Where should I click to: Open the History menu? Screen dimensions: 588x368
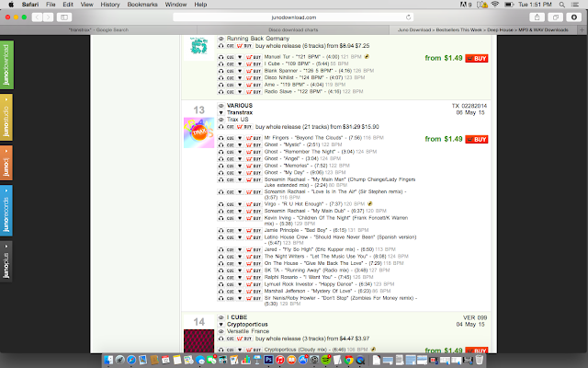[110, 5]
